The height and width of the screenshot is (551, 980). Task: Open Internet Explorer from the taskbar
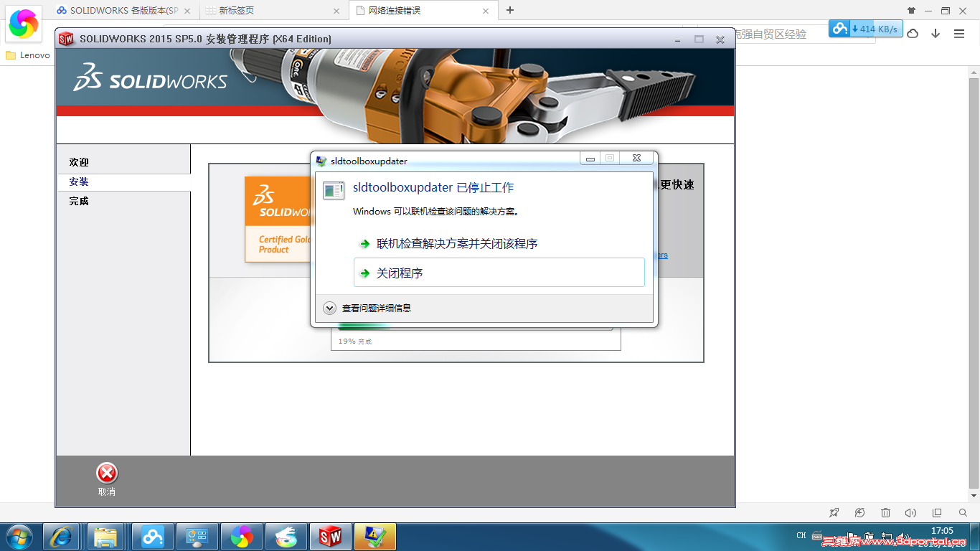click(x=61, y=537)
